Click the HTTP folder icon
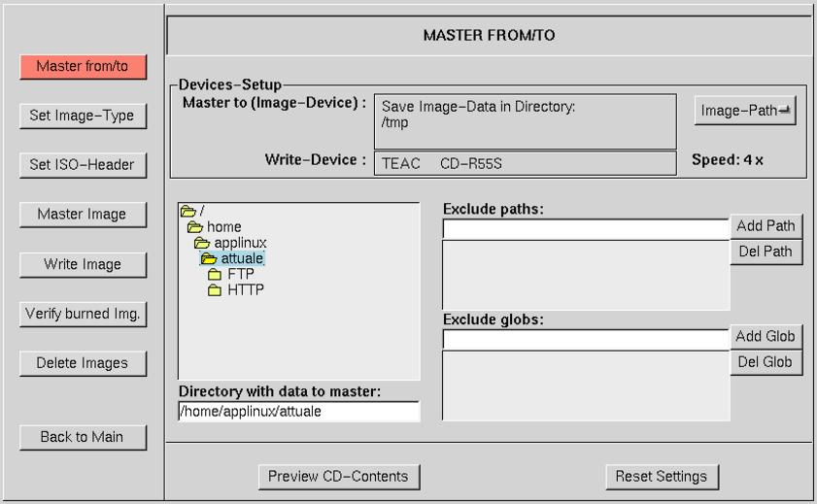 (216, 290)
